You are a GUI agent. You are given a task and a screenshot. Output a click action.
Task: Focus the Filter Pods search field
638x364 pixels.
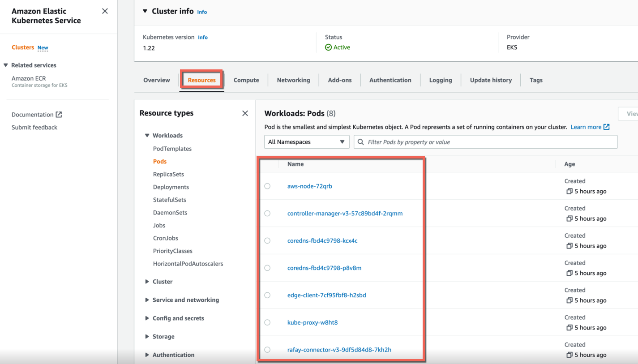(485, 142)
